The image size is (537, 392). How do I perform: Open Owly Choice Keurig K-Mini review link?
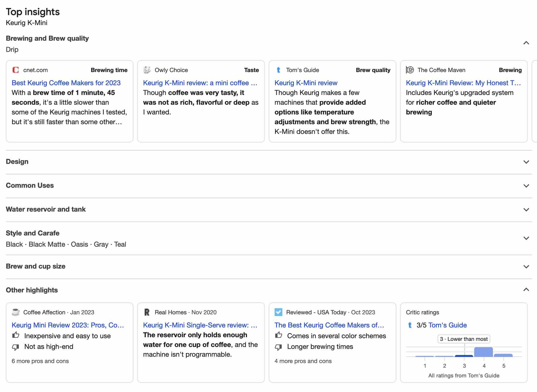pos(200,83)
